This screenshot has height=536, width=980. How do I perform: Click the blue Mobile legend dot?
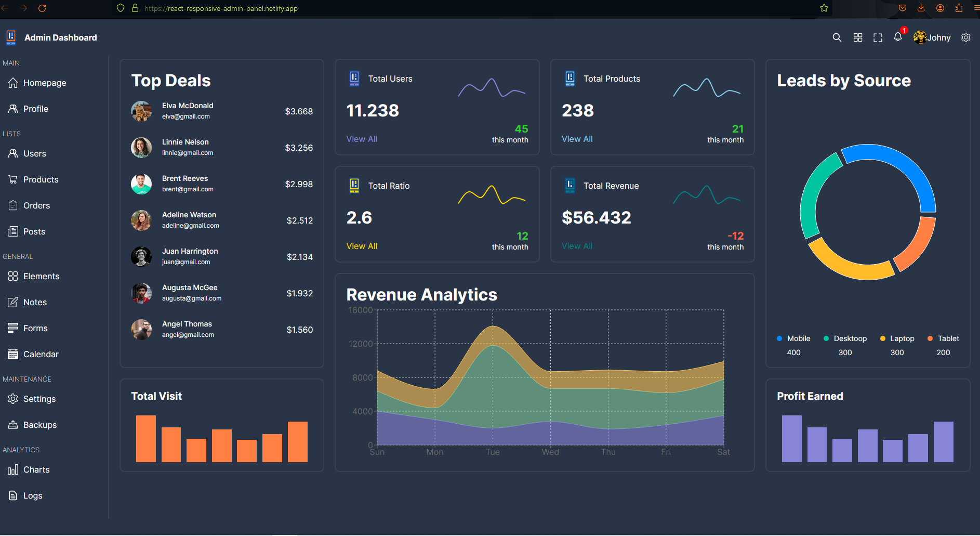[779, 338]
